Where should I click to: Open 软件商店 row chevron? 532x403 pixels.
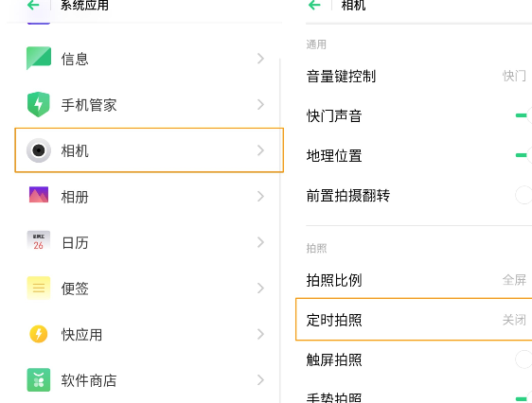pos(260,380)
